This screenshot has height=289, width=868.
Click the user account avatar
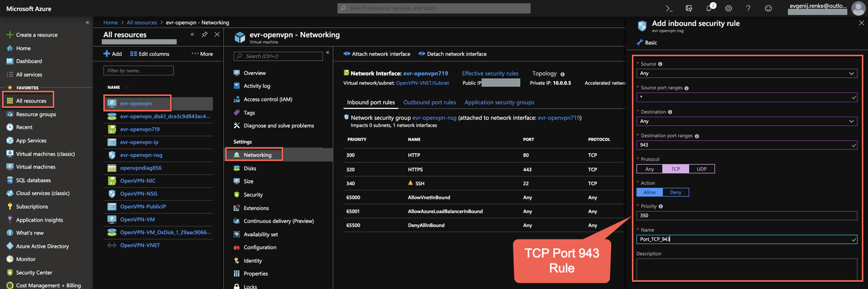point(858,8)
